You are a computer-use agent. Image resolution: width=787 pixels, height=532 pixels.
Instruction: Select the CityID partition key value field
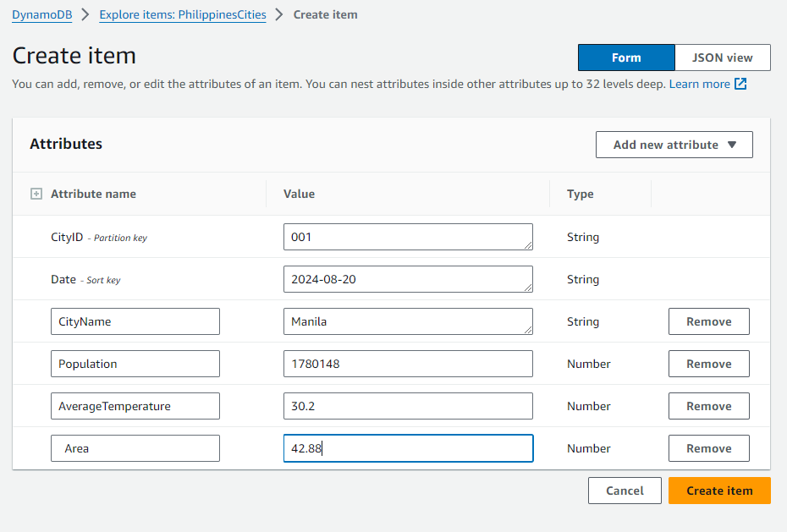pos(408,237)
